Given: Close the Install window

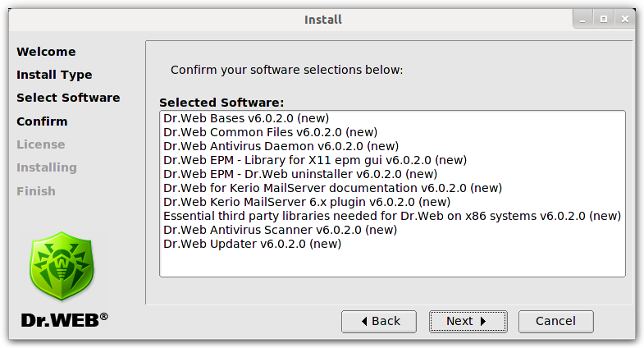Looking at the screenshot, I should point(625,20).
